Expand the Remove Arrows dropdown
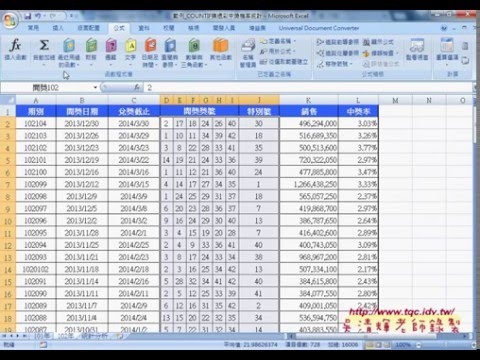The height and width of the screenshot is (360, 480). click(351, 63)
